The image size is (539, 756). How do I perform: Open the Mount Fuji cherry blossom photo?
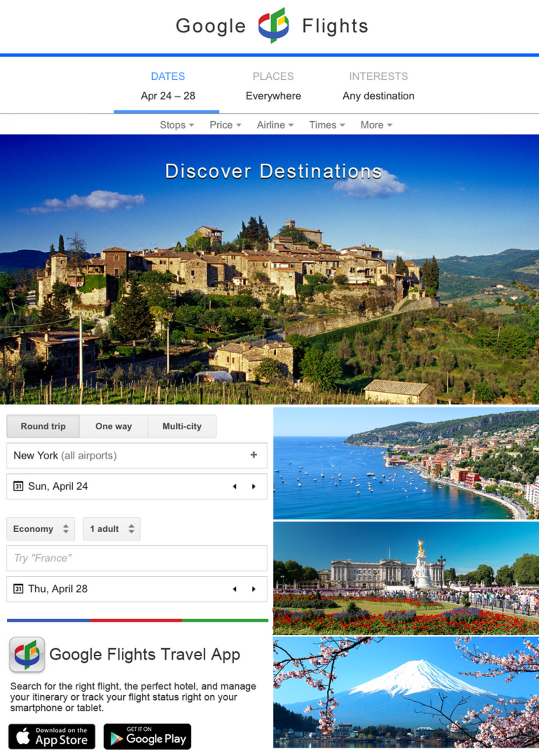pyautogui.click(x=406, y=693)
